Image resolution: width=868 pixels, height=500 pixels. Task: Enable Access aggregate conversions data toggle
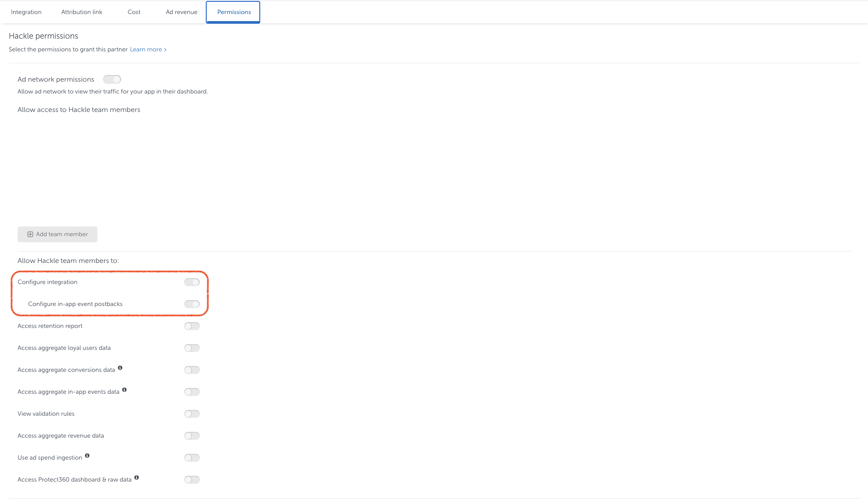192,369
